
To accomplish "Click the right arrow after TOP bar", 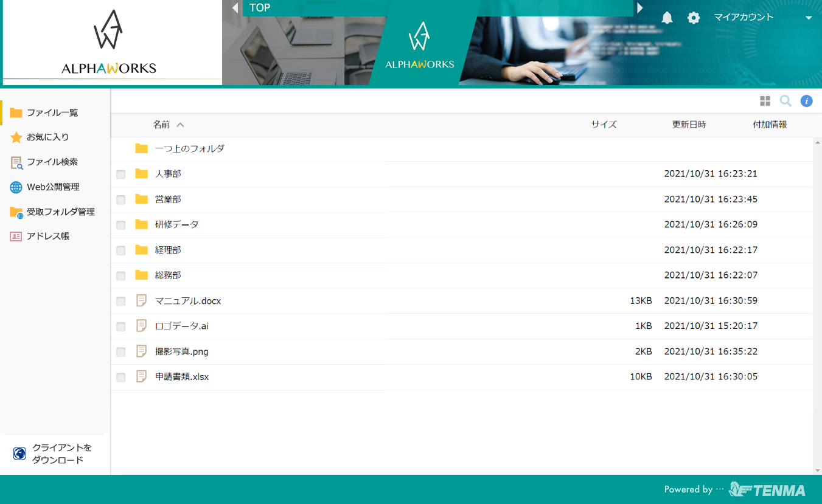I will click(x=639, y=8).
